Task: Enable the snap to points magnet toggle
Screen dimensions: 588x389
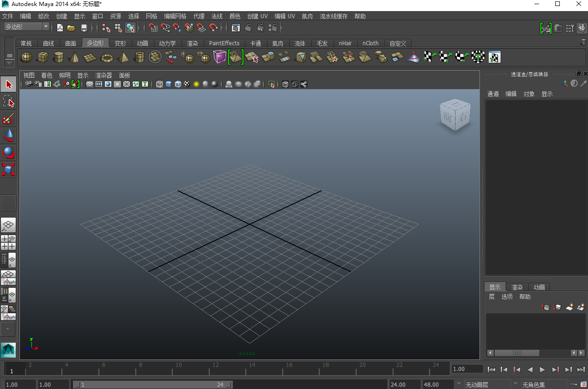Action: (177, 28)
